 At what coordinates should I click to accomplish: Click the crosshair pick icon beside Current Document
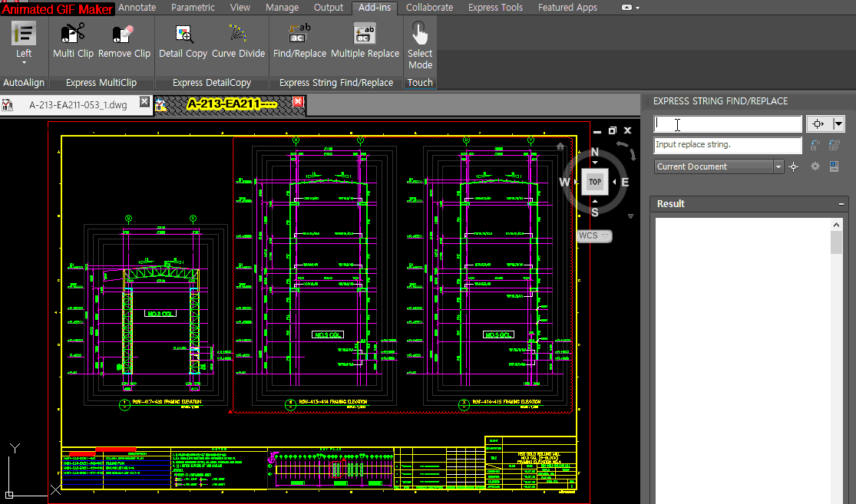click(x=794, y=166)
